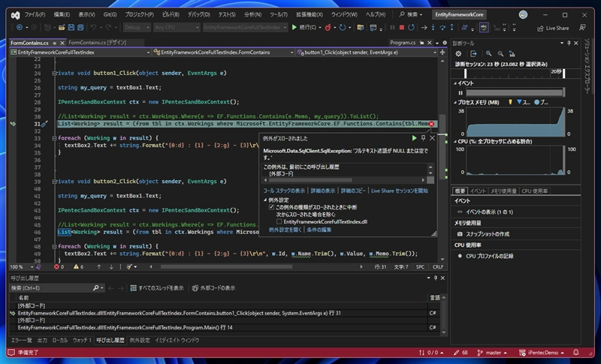Pause debugging with the break-all icon
601x364 pixels.
pos(392,28)
